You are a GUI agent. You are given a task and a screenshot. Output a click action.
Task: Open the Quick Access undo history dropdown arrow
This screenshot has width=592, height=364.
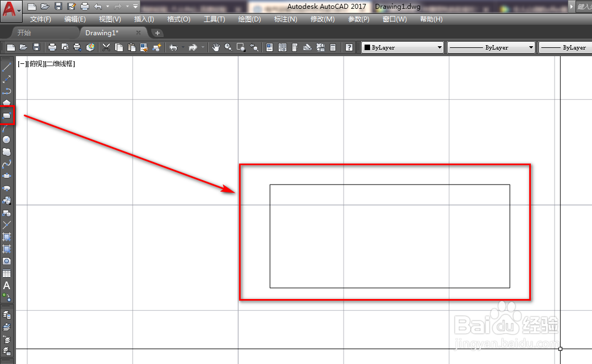coord(107,7)
